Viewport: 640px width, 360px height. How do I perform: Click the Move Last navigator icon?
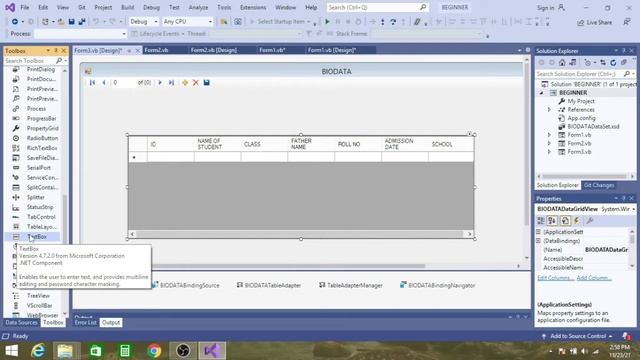(171, 82)
